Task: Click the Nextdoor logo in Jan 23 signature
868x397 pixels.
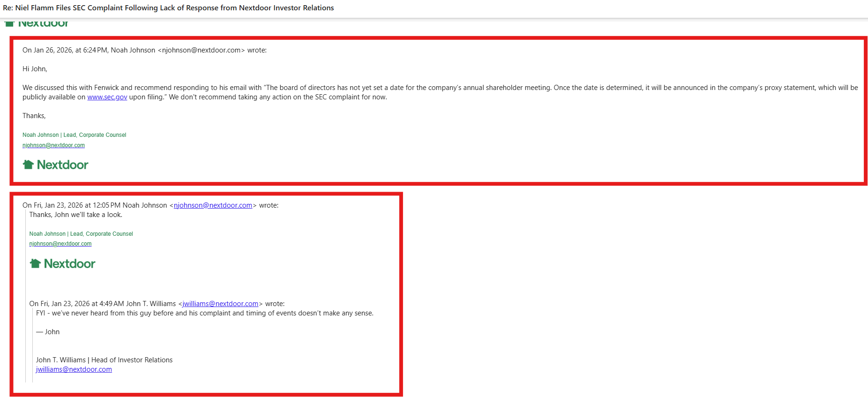Action: click(62, 263)
